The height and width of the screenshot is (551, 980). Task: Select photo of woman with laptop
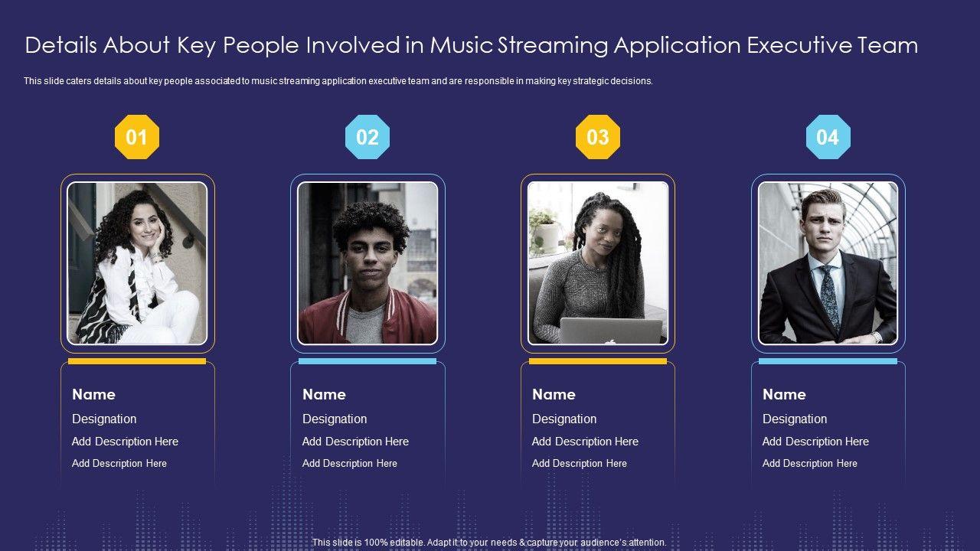597,263
